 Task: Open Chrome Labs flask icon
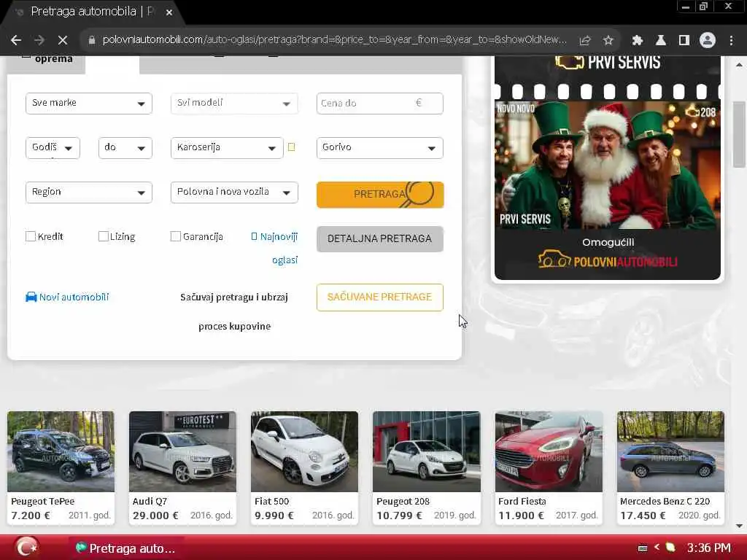pyautogui.click(x=661, y=41)
